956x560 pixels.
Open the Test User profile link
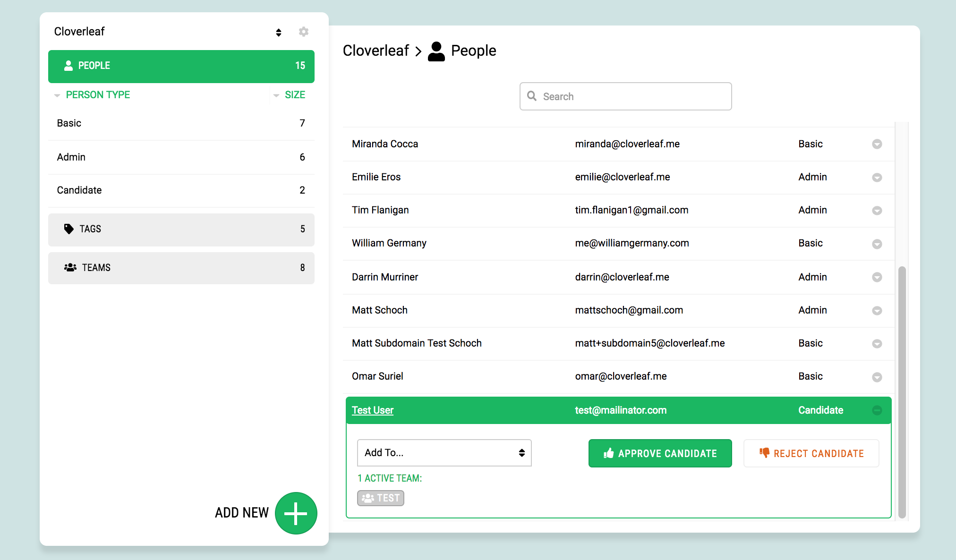(373, 410)
